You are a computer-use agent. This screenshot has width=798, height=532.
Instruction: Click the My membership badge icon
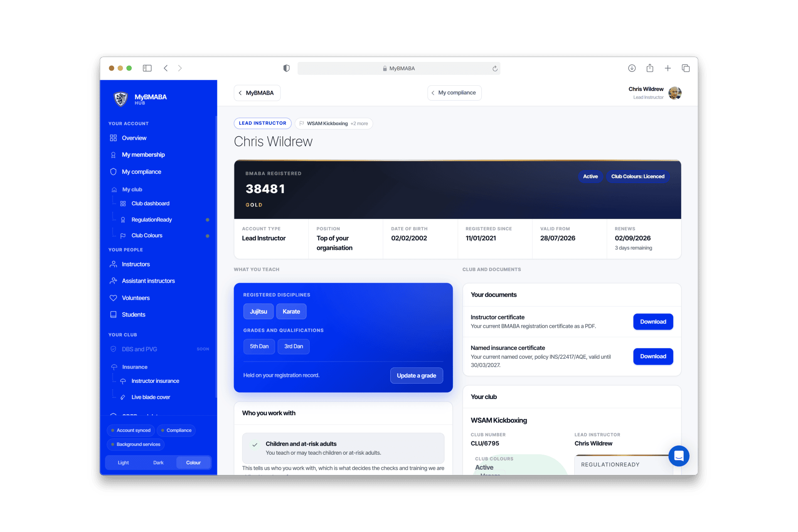point(113,155)
